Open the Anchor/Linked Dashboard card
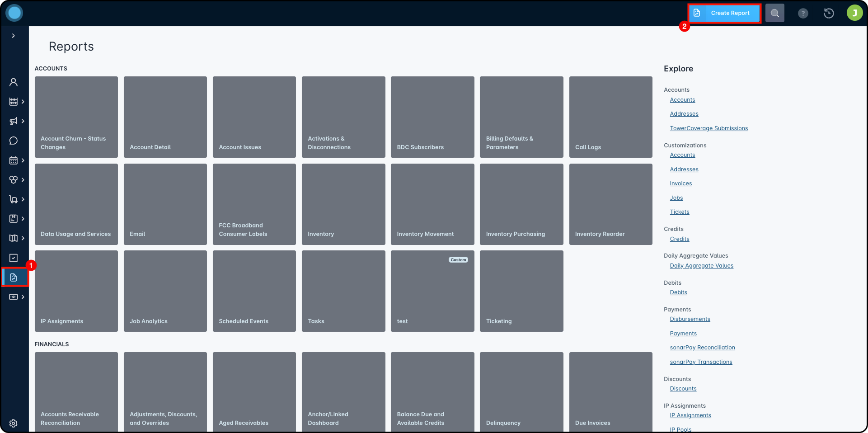The width and height of the screenshot is (868, 433). point(343,392)
